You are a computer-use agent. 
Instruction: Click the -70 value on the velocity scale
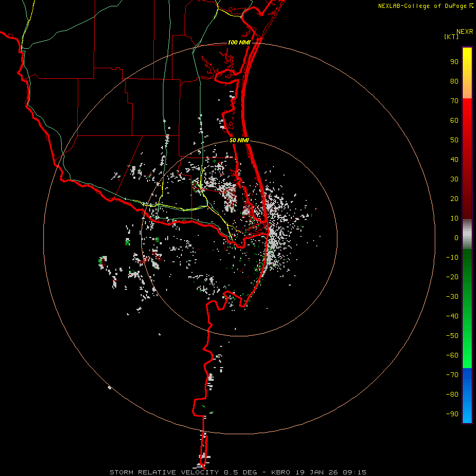pos(452,374)
